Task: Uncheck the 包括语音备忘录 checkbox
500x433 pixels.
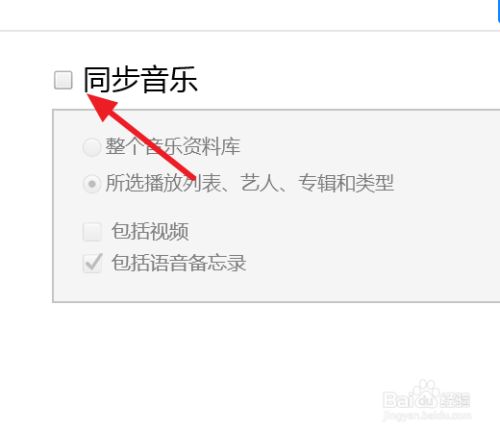Action: point(92,263)
